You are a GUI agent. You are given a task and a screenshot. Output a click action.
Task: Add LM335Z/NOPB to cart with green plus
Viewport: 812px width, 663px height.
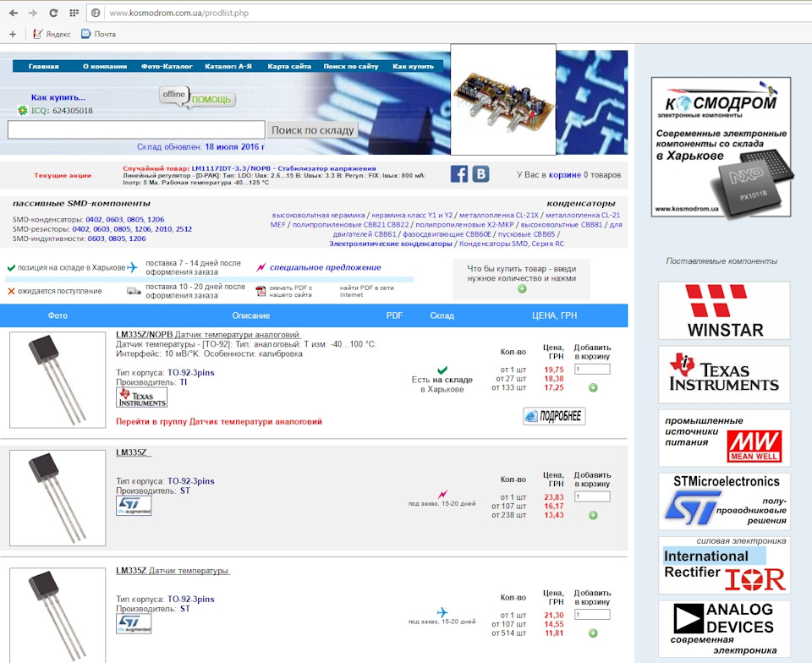coord(594,387)
